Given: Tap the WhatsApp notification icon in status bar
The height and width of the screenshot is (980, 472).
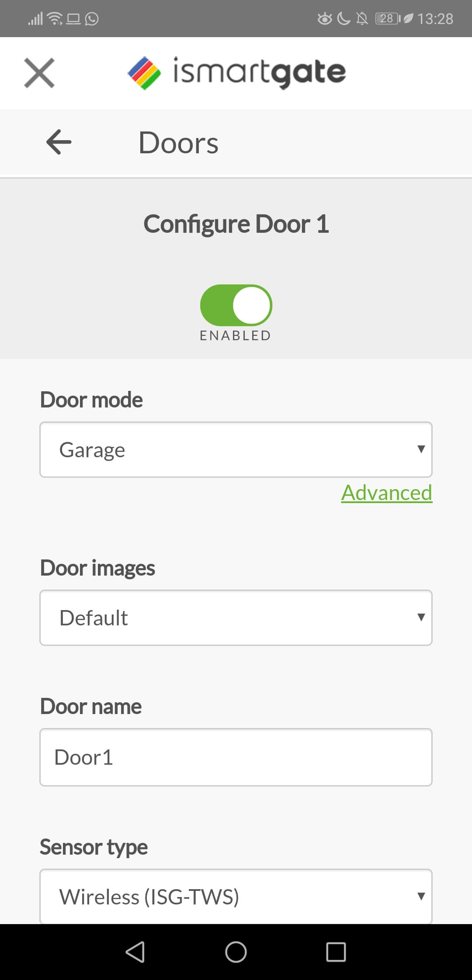Looking at the screenshot, I should click(92, 19).
